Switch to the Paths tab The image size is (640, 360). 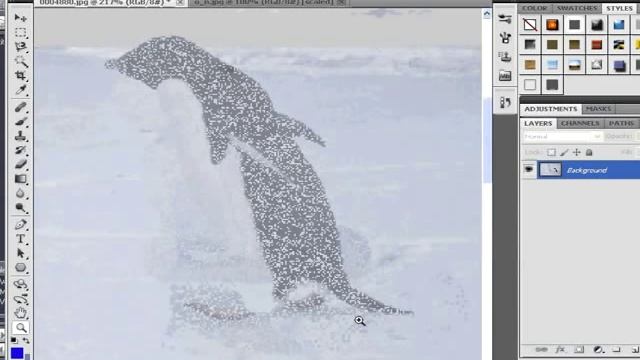click(621, 123)
